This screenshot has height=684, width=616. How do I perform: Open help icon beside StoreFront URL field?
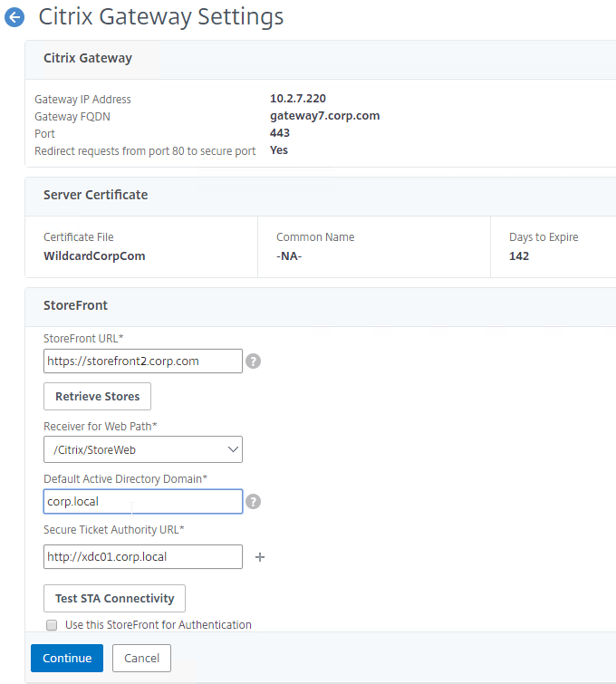tap(253, 361)
